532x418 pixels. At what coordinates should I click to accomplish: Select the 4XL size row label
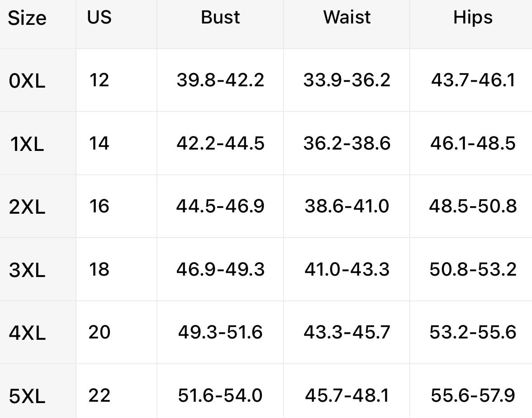point(27,333)
